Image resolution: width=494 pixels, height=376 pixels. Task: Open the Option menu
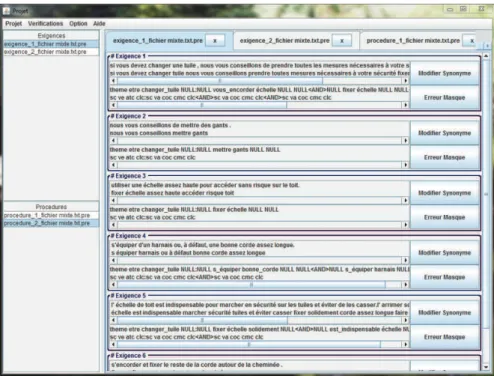click(x=78, y=24)
